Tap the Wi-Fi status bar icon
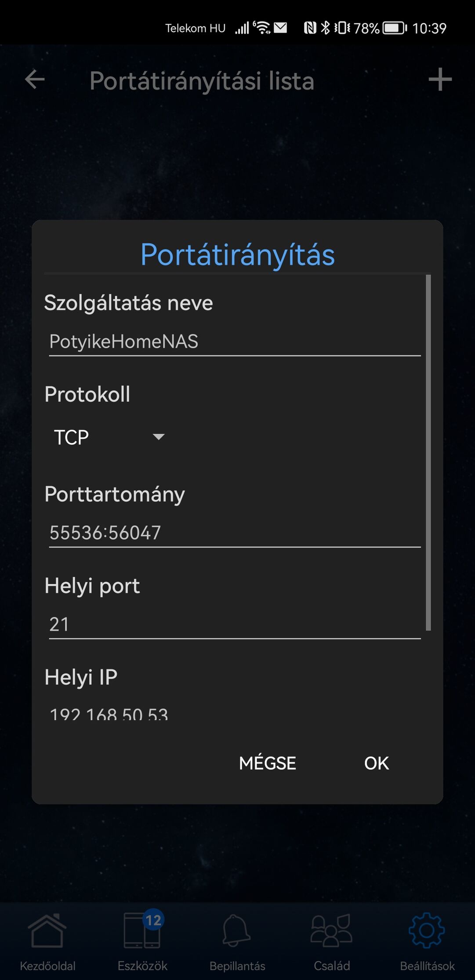This screenshot has width=475, height=980. [x=263, y=28]
